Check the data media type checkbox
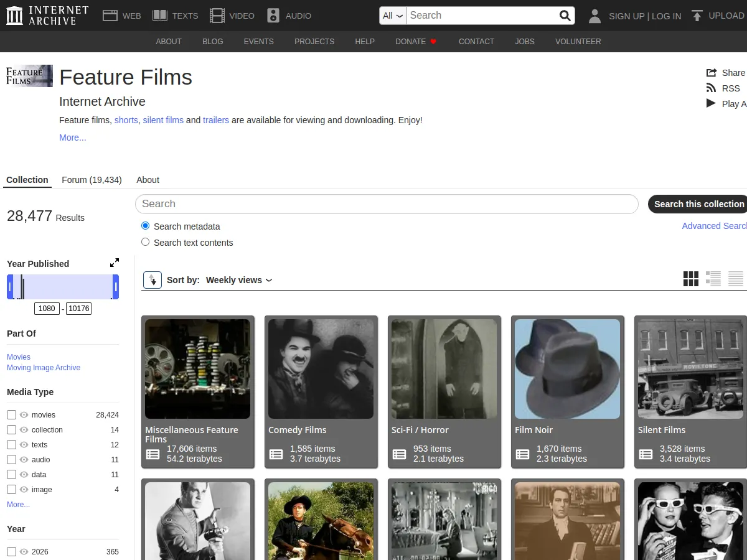This screenshot has height=560, width=747. pyautogui.click(x=11, y=474)
